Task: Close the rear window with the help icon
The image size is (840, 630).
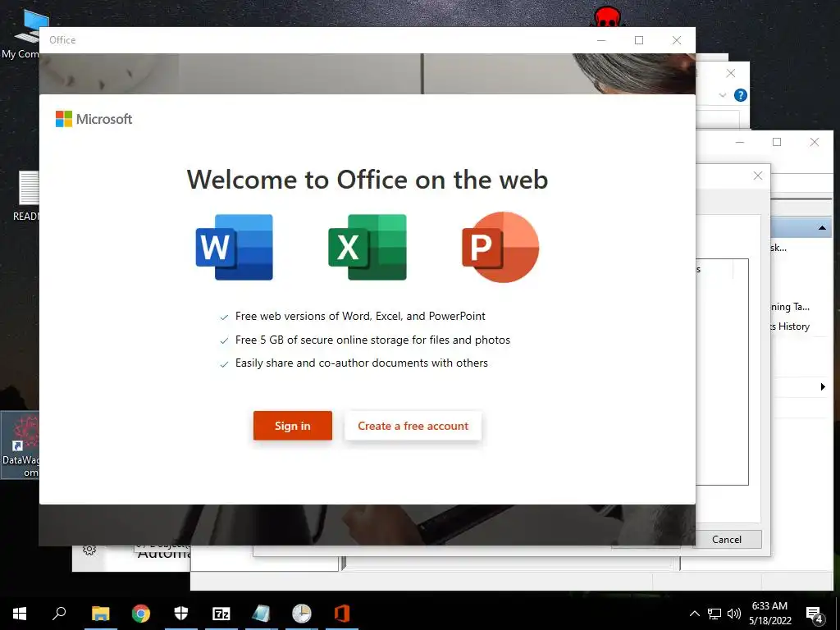Action: [x=731, y=73]
